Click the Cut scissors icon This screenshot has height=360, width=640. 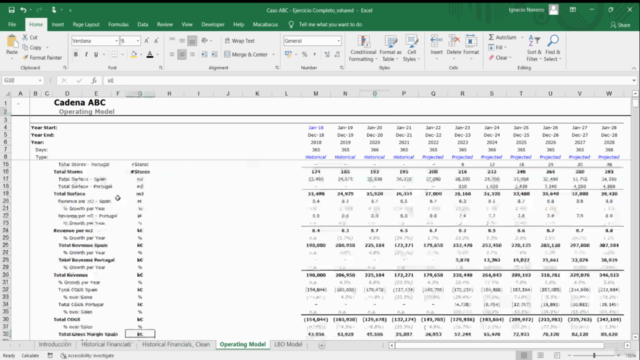(25, 37)
